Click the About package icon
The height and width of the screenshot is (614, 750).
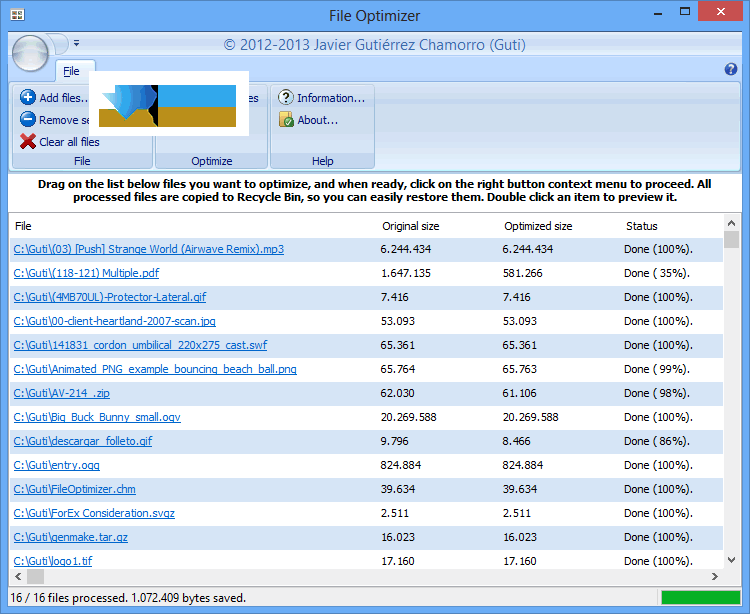pyautogui.click(x=286, y=120)
